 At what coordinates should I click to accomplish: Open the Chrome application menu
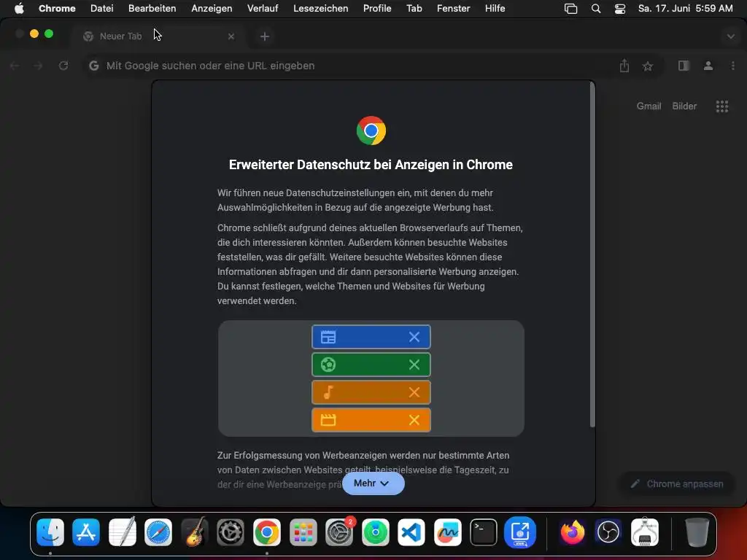coord(57,8)
